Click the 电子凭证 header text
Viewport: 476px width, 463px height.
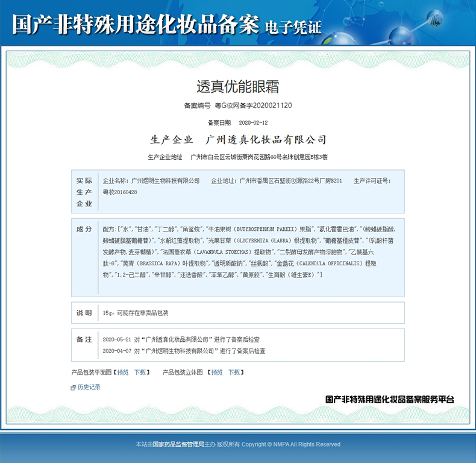coord(293,27)
